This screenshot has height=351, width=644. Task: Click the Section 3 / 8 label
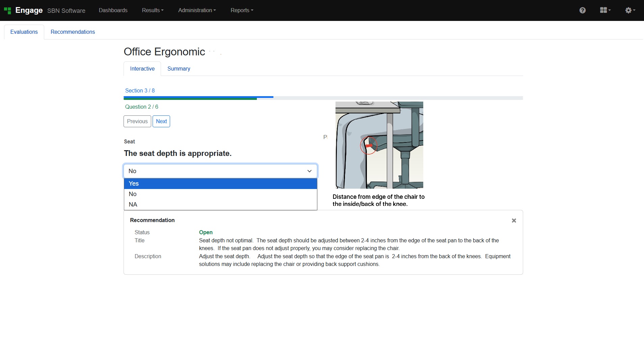[140, 90]
